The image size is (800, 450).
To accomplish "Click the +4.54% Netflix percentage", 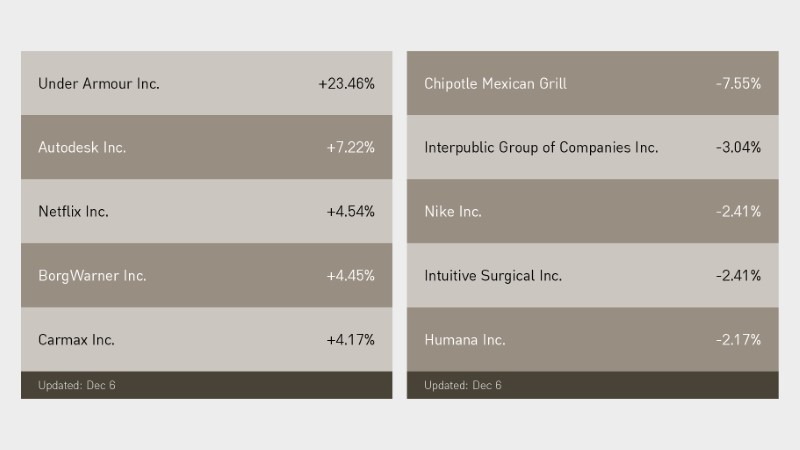I will click(350, 212).
